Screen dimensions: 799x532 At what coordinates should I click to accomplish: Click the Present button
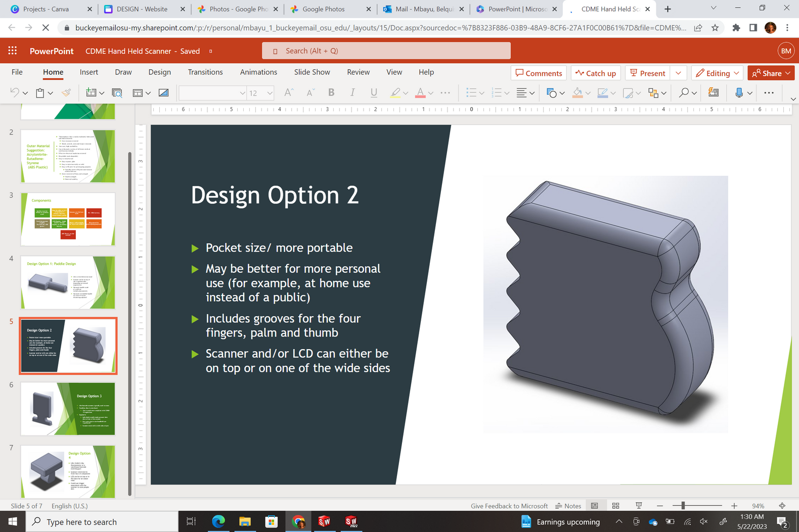pos(648,73)
